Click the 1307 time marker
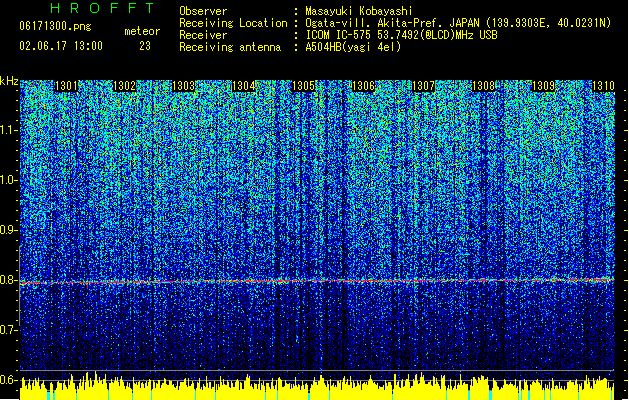This screenshot has height=400, width=629. [x=424, y=86]
